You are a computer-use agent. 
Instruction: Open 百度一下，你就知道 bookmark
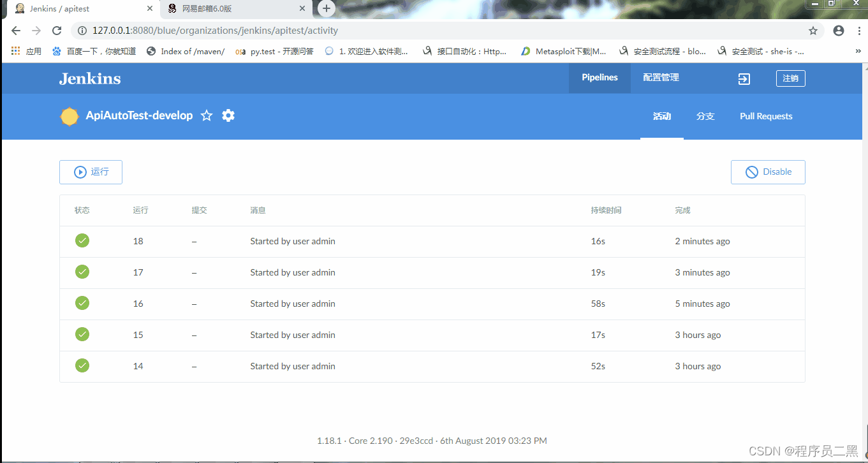point(94,51)
